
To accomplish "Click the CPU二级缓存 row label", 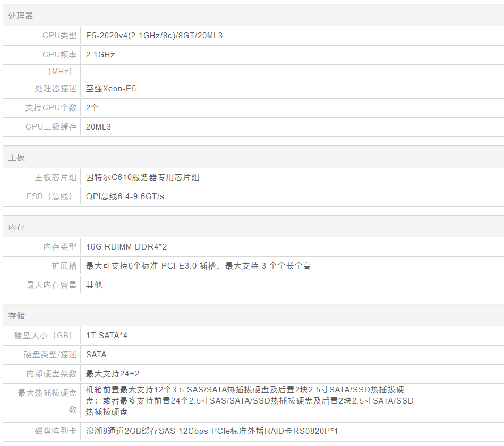I will (x=51, y=127).
